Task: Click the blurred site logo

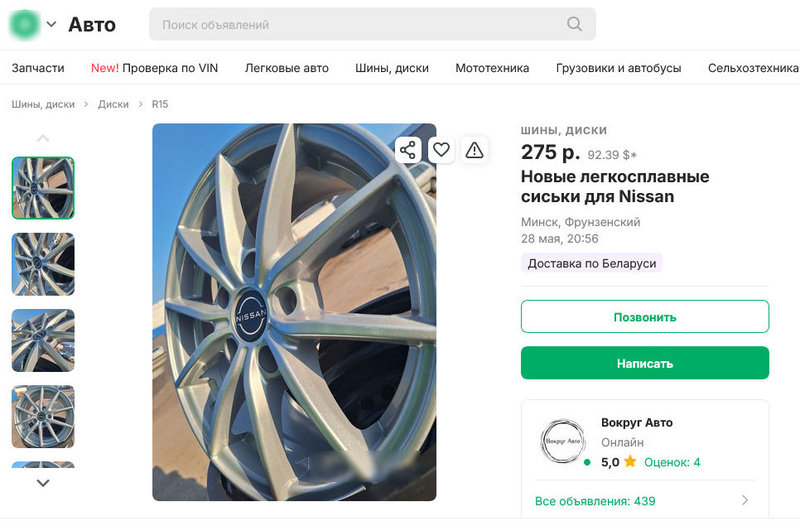Action: coord(24,24)
